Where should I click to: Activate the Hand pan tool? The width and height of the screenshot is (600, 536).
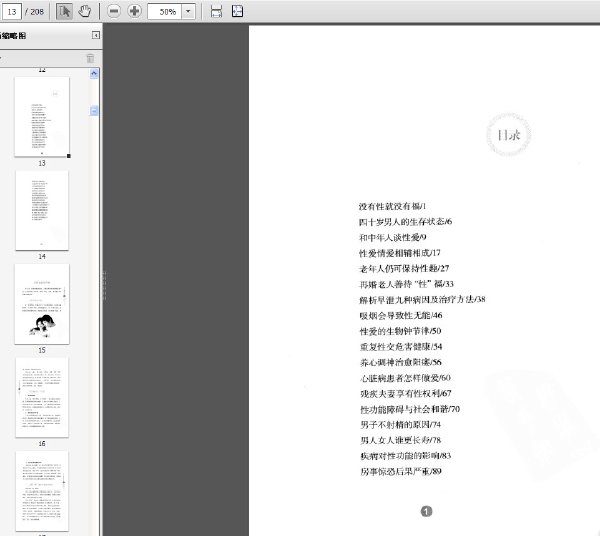tap(85, 11)
